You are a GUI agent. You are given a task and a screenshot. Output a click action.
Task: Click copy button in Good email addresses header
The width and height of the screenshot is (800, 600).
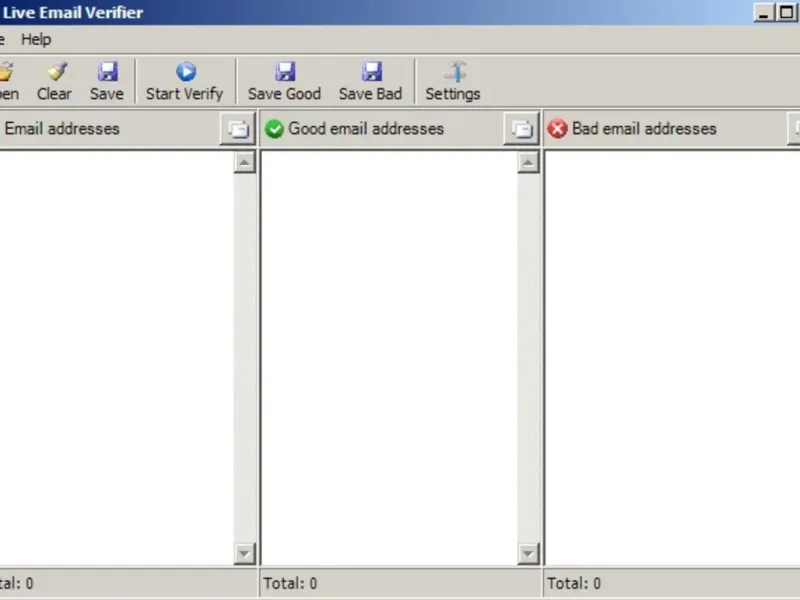pyautogui.click(x=521, y=129)
